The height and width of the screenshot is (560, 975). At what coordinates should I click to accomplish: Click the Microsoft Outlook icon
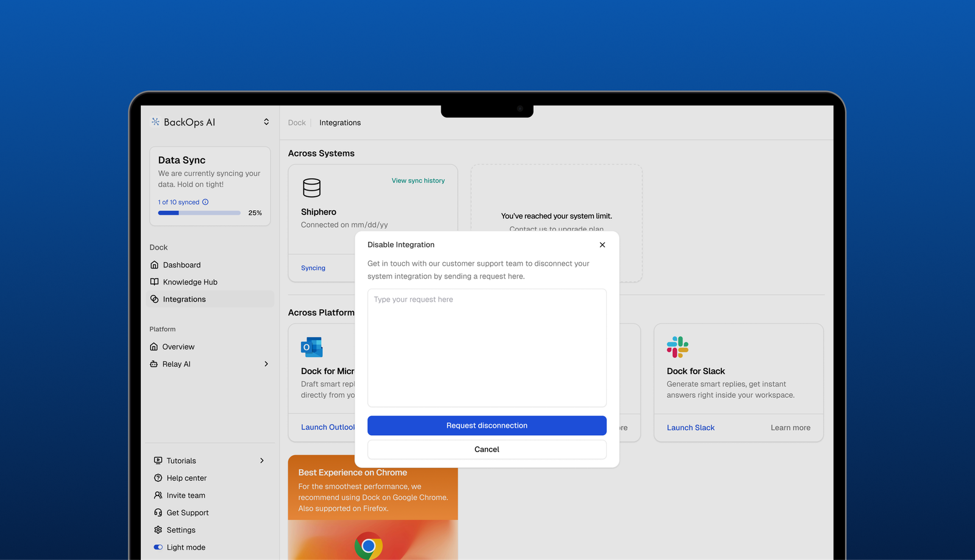click(312, 347)
